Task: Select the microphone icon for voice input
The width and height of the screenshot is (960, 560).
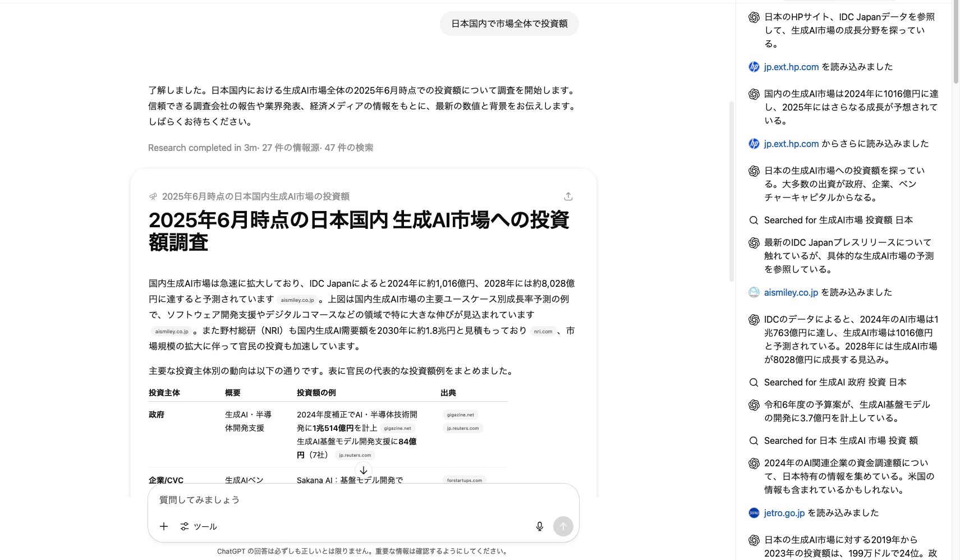Action: pyautogui.click(x=539, y=526)
